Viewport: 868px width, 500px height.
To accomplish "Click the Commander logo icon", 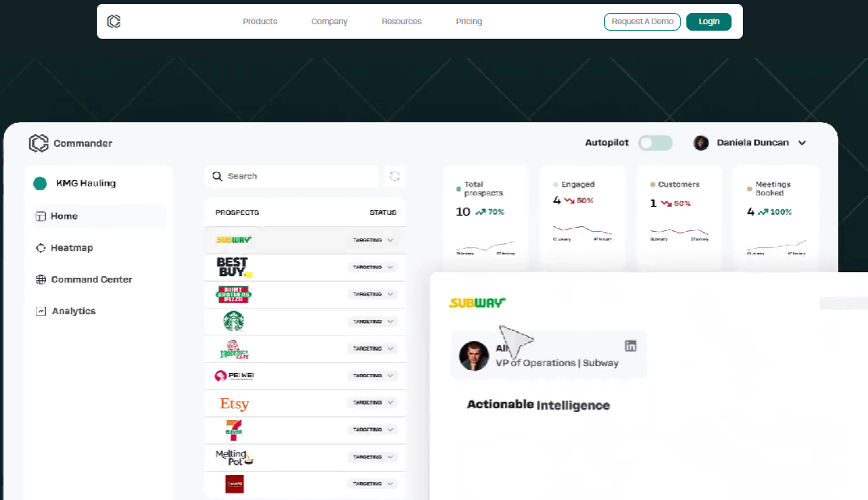I will (39, 144).
